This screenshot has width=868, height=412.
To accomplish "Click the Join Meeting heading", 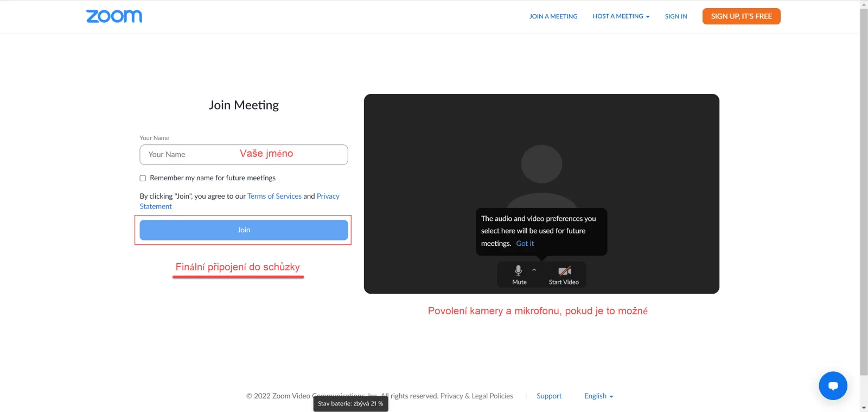I will coord(244,105).
